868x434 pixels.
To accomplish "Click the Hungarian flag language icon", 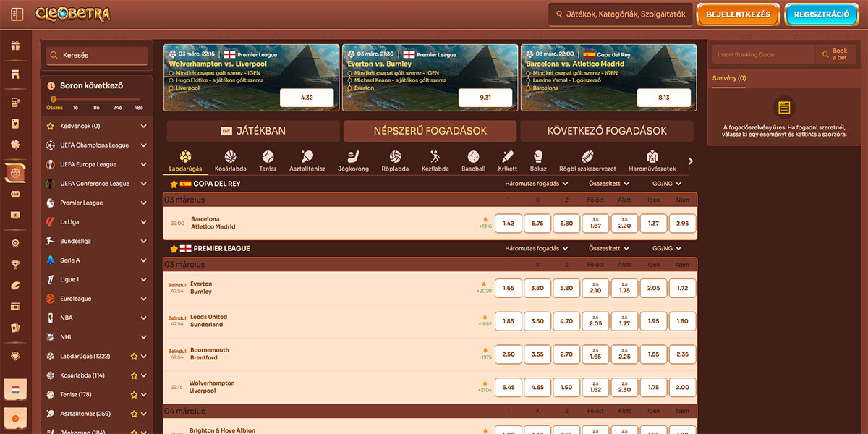I will (x=16, y=389).
